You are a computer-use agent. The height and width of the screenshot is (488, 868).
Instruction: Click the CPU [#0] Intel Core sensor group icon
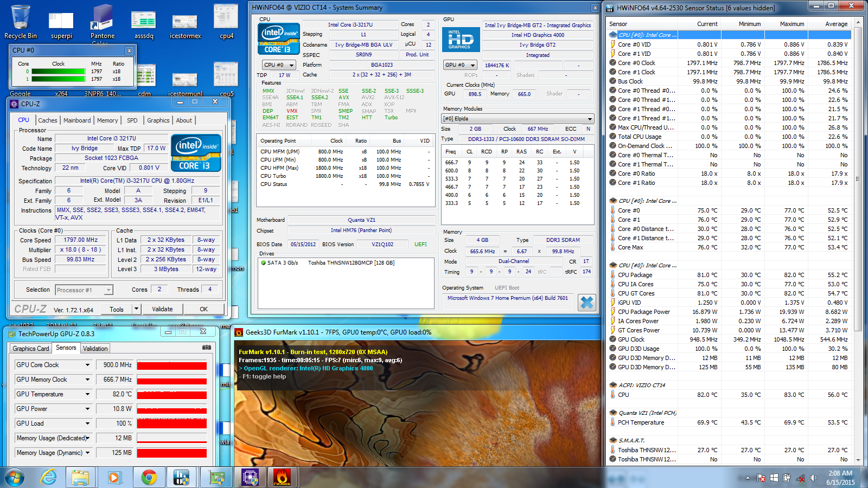613,35
